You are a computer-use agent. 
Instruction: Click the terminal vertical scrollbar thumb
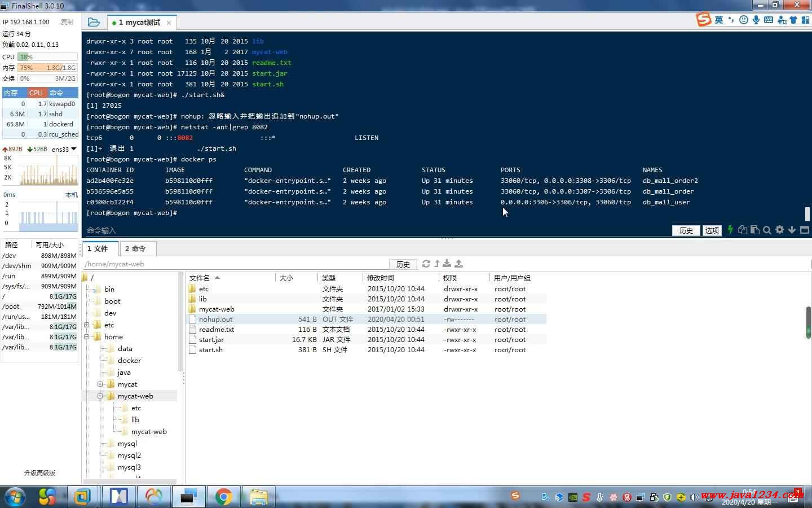coord(807,214)
